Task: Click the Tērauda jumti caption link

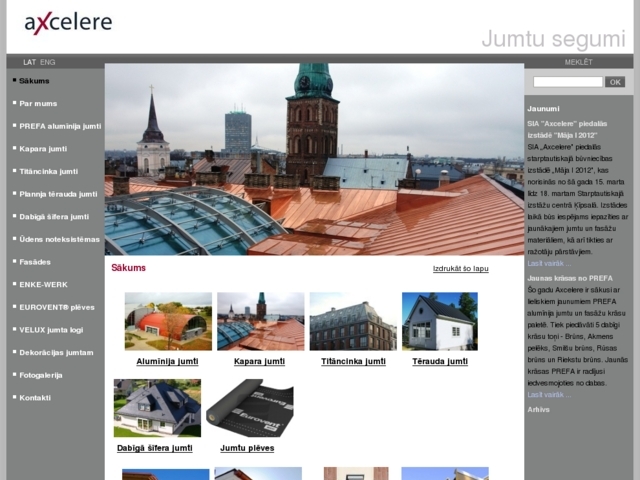Action: pyautogui.click(x=440, y=362)
